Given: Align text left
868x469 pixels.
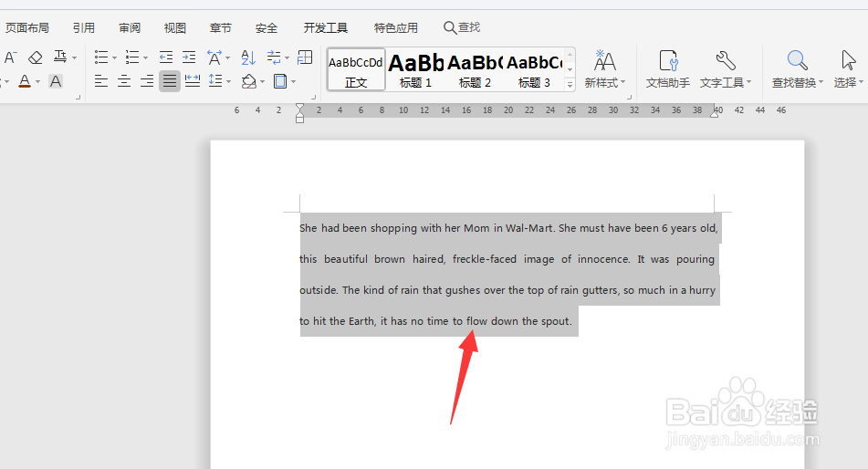Looking at the screenshot, I should pos(100,81).
